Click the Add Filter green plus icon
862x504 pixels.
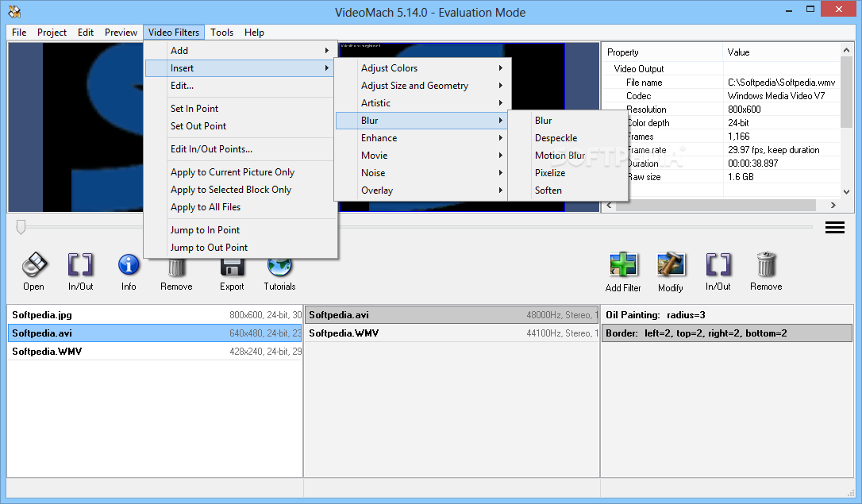click(623, 265)
